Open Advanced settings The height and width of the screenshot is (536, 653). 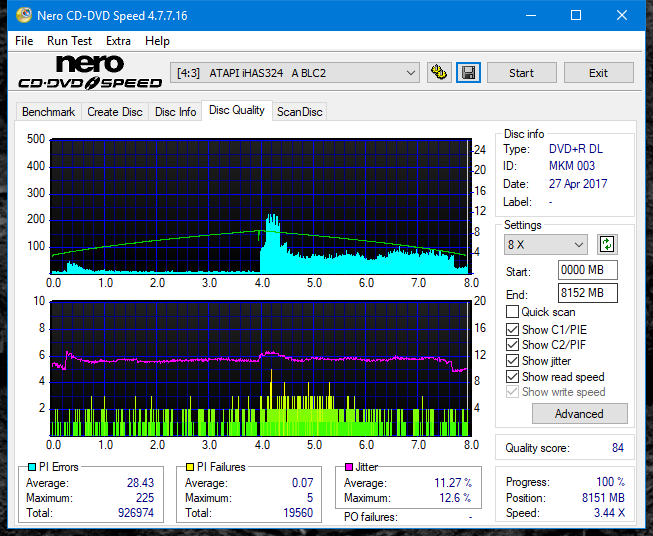click(579, 414)
